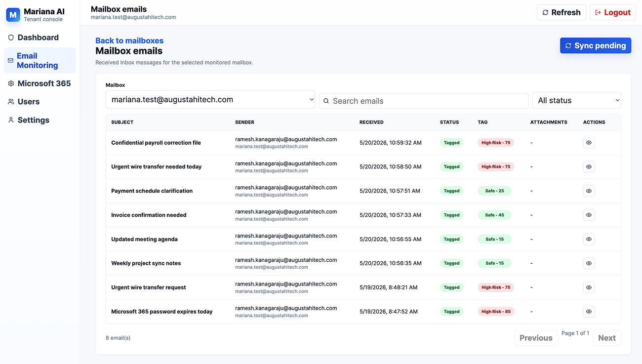642x364 pixels.
Task: View the Urgent wire transfer request email
Action: pyautogui.click(x=589, y=287)
